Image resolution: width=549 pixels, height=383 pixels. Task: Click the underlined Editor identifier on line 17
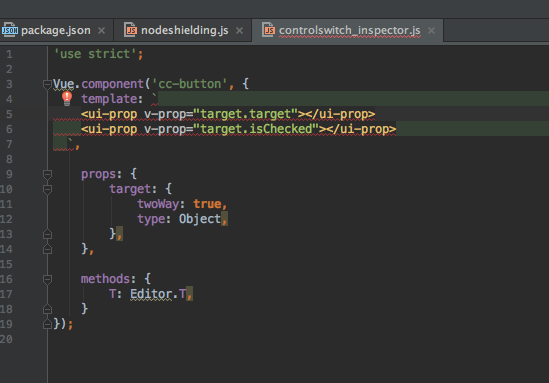click(x=151, y=294)
